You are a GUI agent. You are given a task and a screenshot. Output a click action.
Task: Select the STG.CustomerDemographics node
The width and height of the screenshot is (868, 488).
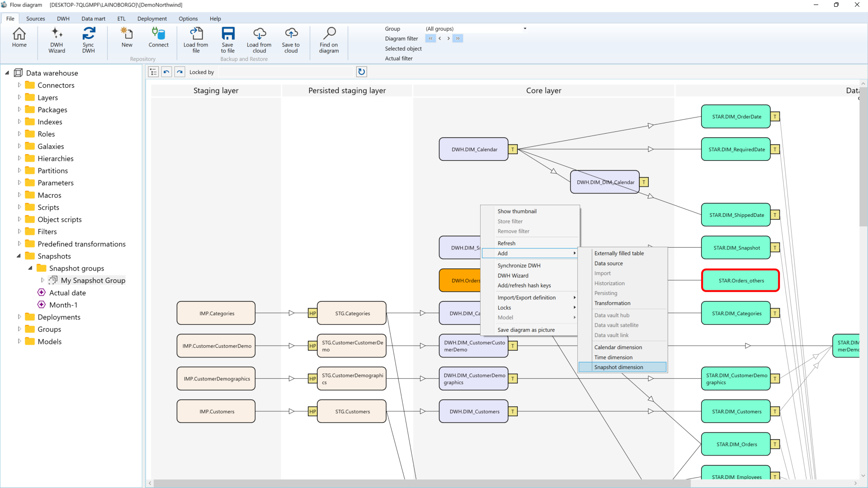tap(352, 379)
